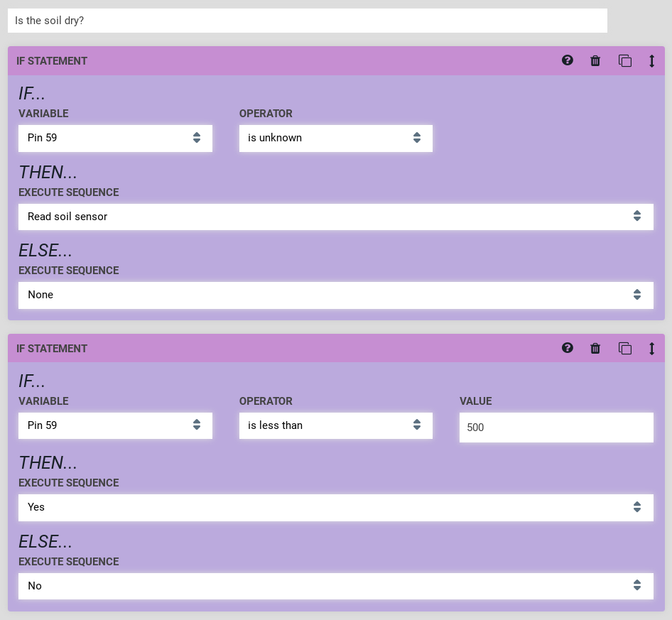This screenshot has height=620, width=672.
Task: Open the 'is less than' operator dropdown
Action: (335, 425)
